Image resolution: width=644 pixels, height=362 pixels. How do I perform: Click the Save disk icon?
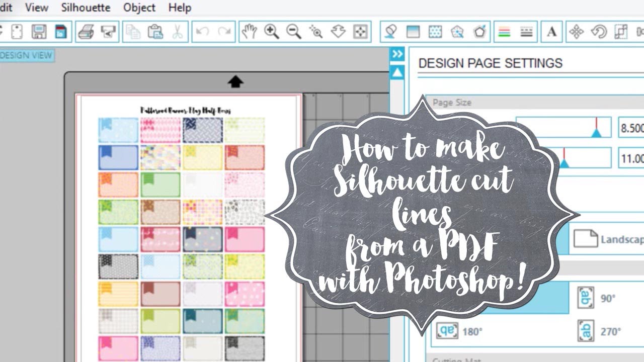[x=39, y=32]
